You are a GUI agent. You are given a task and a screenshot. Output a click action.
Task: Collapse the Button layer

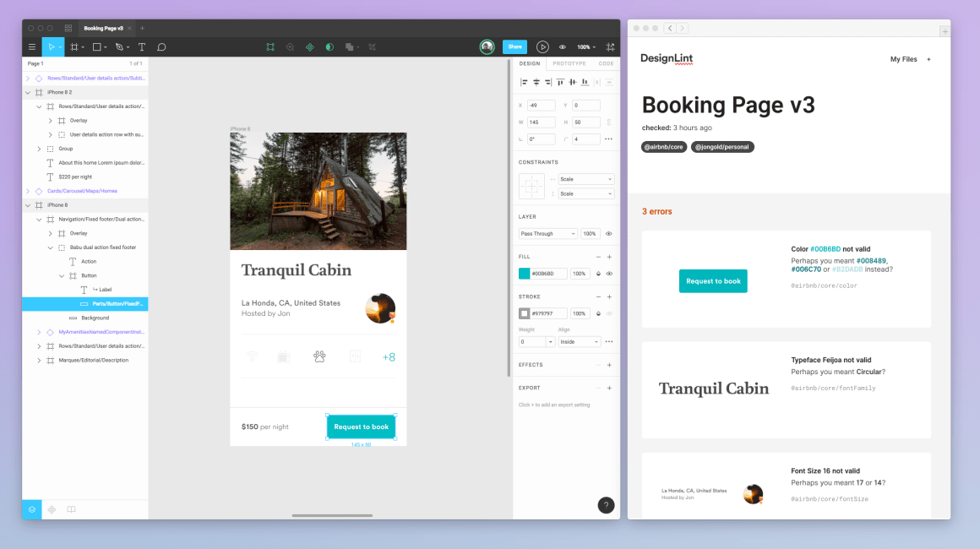pyautogui.click(x=61, y=275)
